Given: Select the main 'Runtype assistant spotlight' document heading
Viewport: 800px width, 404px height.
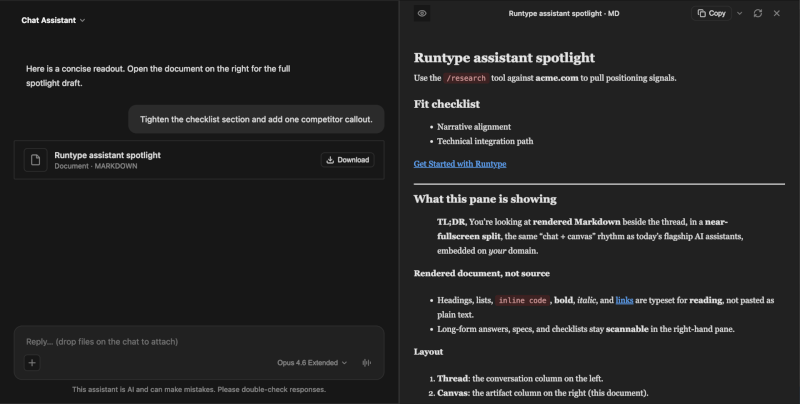Looking at the screenshot, I should click(x=504, y=58).
